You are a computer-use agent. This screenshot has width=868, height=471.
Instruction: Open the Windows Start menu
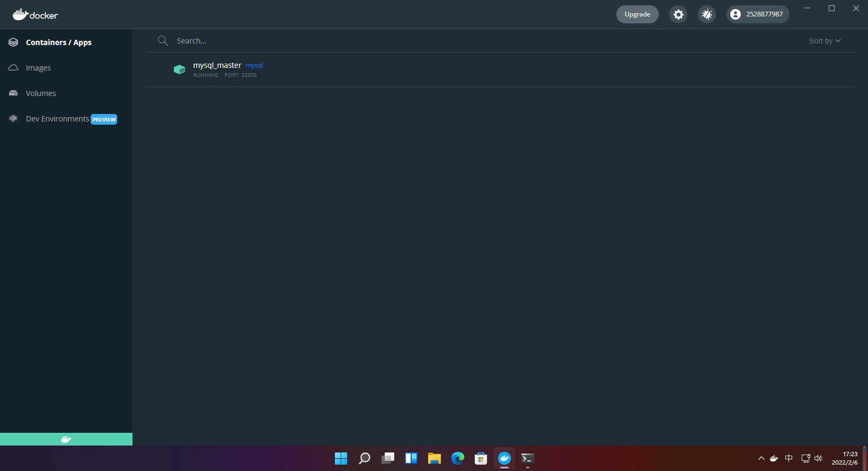[x=341, y=458]
